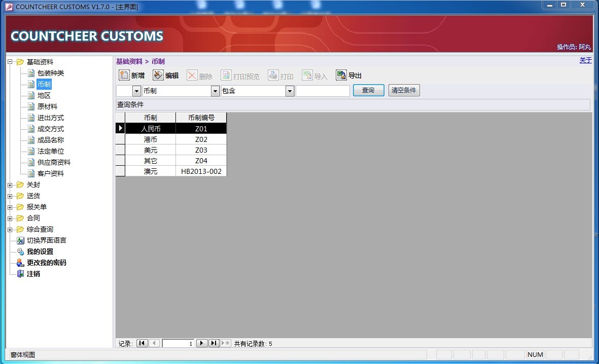Click the 清空条件 button
The height and width of the screenshot is (364, 599).
(404, 90)
